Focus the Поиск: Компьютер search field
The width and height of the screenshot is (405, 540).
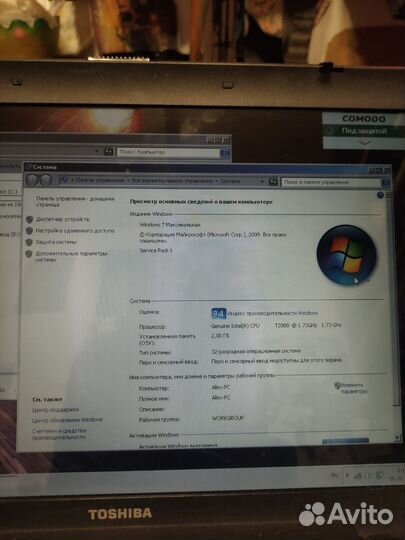[x=168, y=152]
